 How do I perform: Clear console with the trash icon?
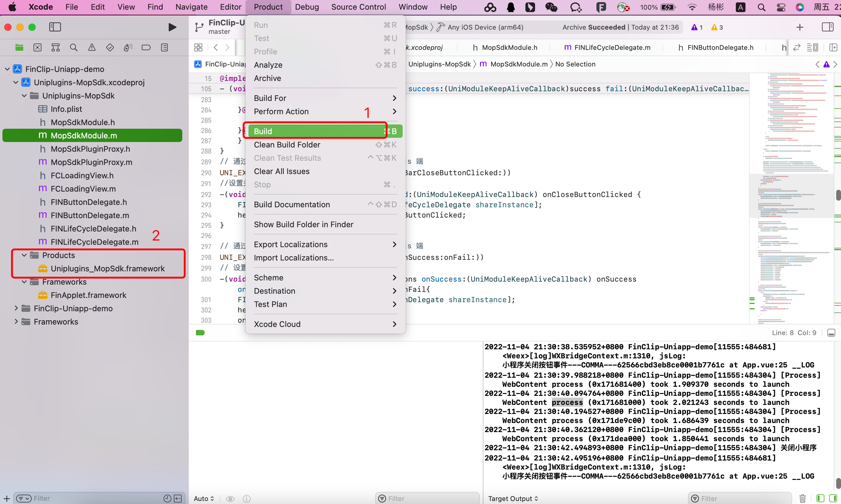pos(803,498)
